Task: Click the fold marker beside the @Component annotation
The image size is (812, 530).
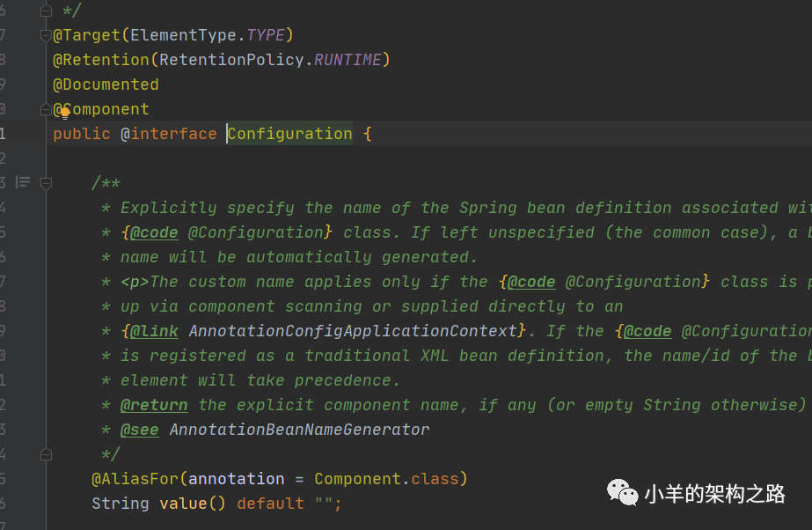Action: (46, 109)
